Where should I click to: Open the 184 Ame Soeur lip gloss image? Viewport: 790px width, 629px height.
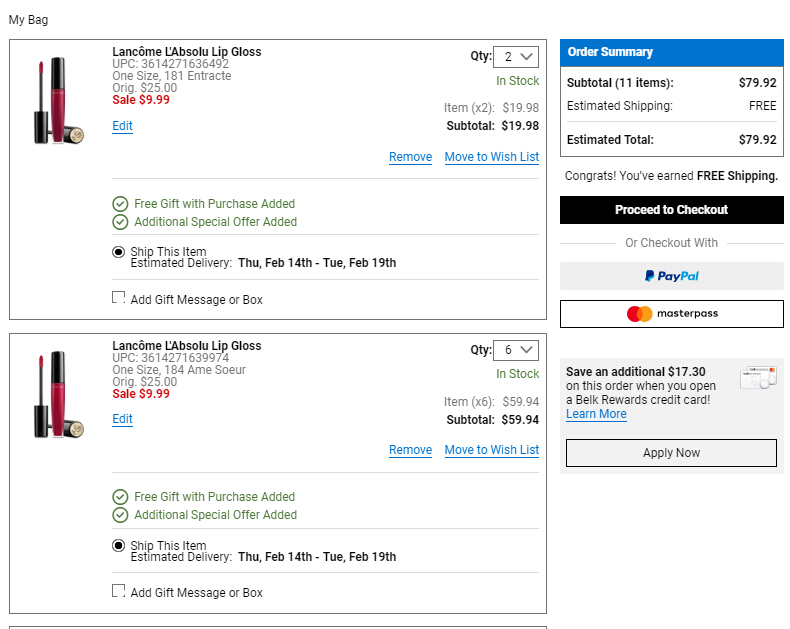(58, 394)
